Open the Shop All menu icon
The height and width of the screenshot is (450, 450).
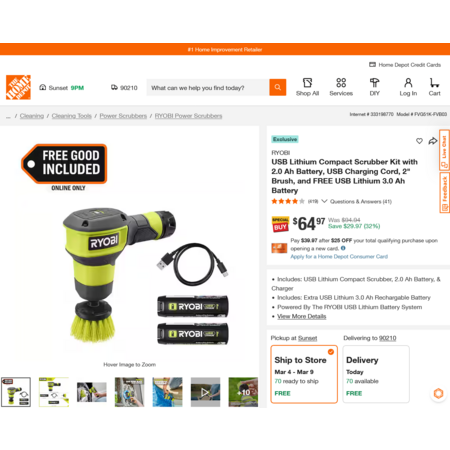tap(307, 83)
